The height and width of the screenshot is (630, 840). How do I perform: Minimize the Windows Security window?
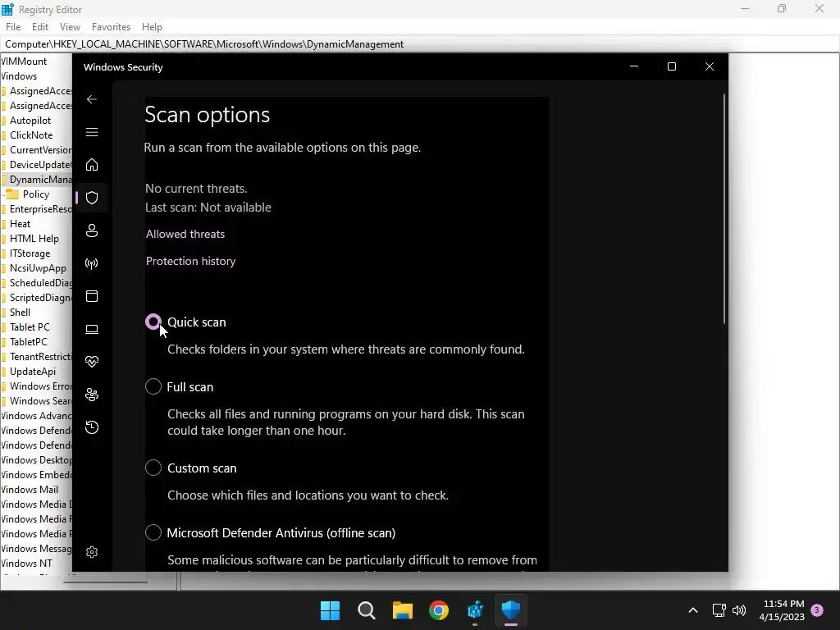(x=634, y=66)
